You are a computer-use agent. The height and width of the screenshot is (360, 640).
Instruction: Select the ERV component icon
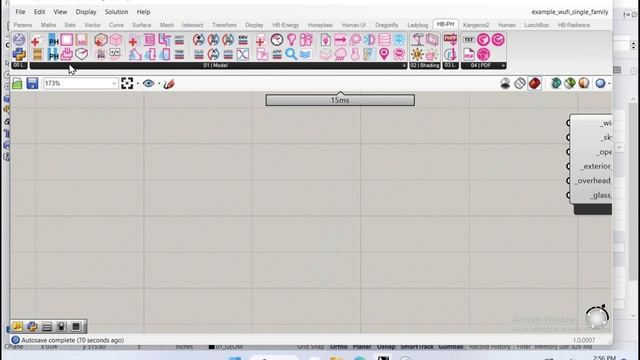point(243,40)
